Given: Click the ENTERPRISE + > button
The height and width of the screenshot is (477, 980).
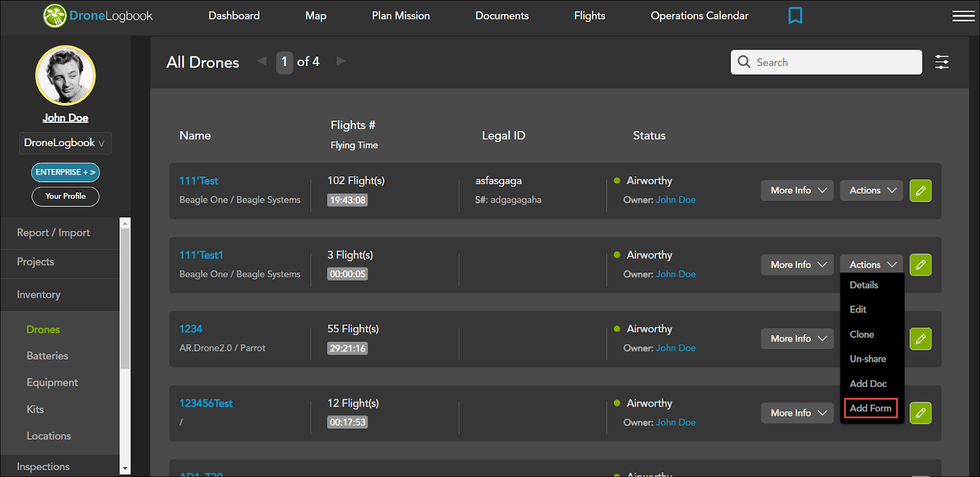Looking at the screenshot, I should tap(66, 172).
